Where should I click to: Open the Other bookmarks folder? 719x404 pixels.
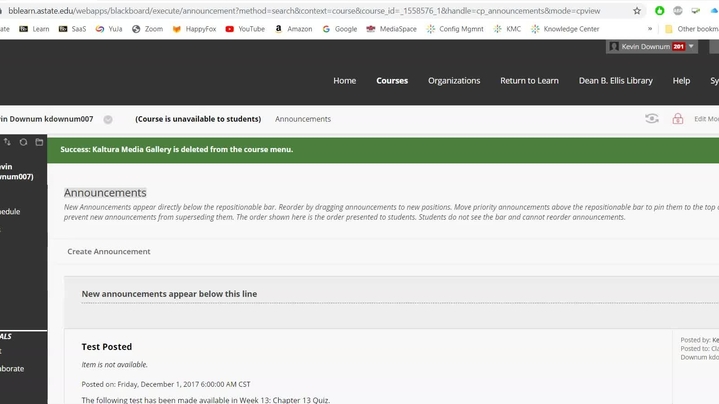tap(692, 29)
